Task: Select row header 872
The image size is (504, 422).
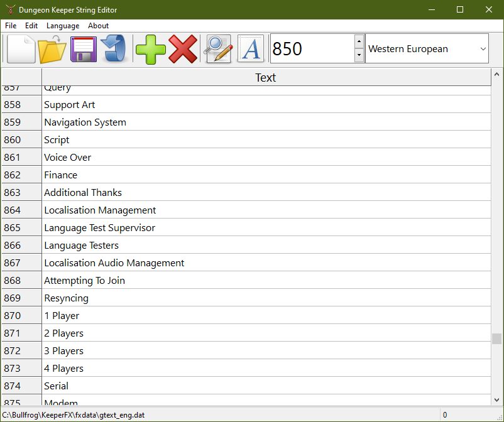Action: click(x=21, y=350)
